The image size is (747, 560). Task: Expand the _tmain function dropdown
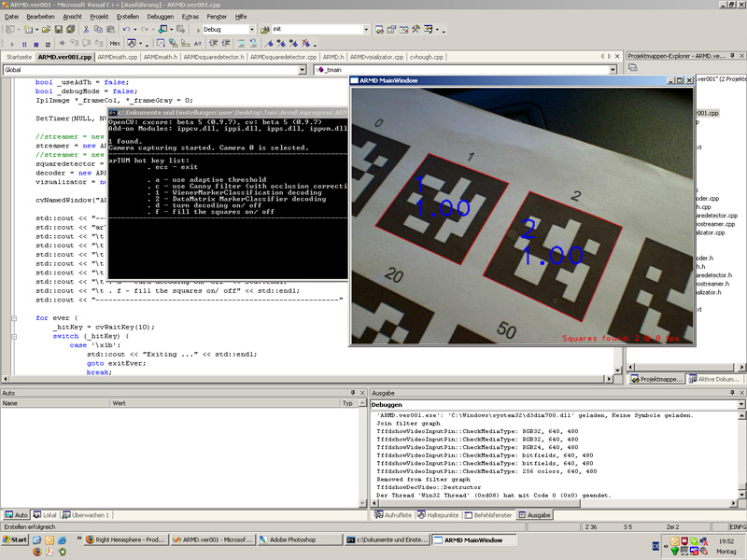tap(613, 70)
